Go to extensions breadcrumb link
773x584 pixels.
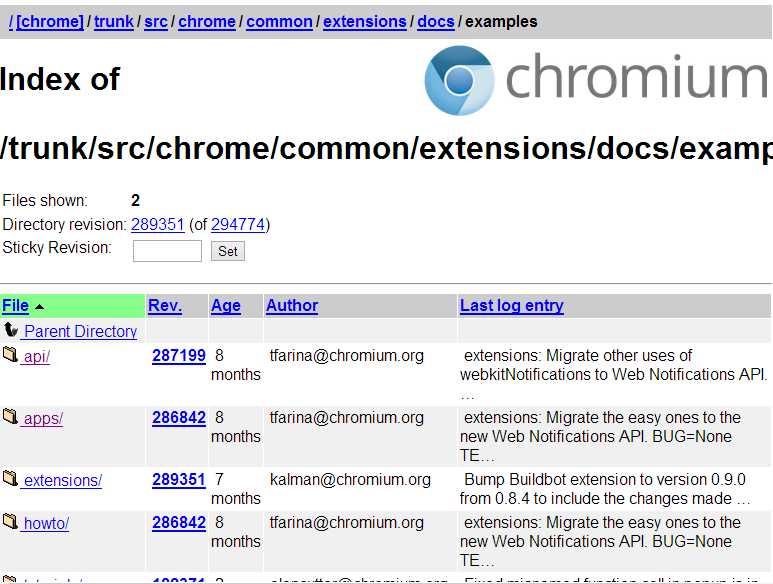pyautogui.click(x=365, y=22)
